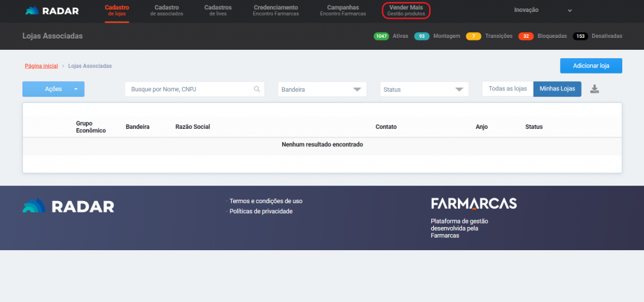Image resolution: width=644 pixels, height=302 pixels.
Task: Open the Bandeira dropdown
Action: point(322,90)
